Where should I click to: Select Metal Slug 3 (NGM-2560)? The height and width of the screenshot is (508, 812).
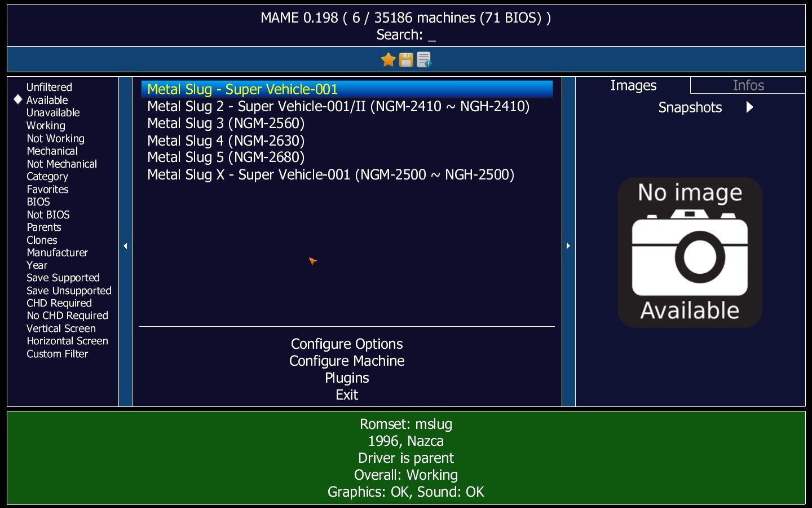click(347, 123)
